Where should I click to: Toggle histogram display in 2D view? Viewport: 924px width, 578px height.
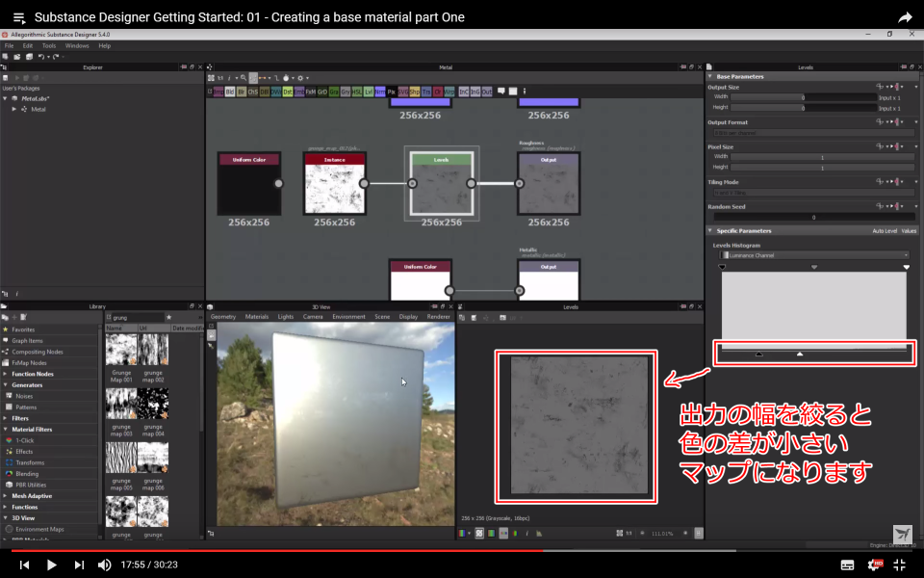click(x=539, y=533)
